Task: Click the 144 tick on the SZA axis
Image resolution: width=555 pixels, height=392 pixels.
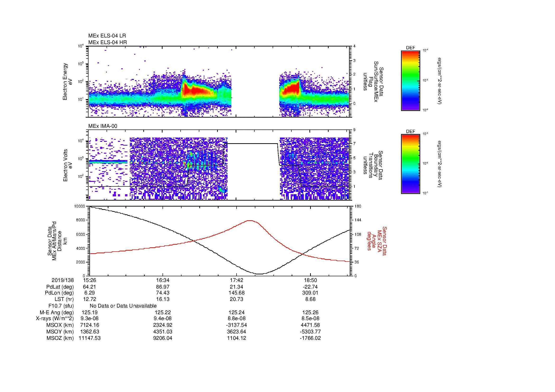Action: pos(358,220)
